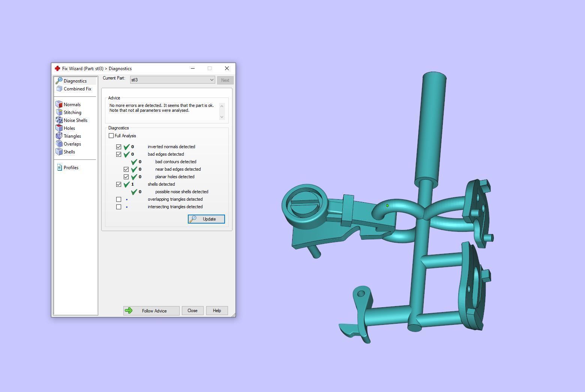Enable overlapping triangles detected checkbox
This screenshot has height=392, width=585.
pyautogui.click(x=118, y=199)
